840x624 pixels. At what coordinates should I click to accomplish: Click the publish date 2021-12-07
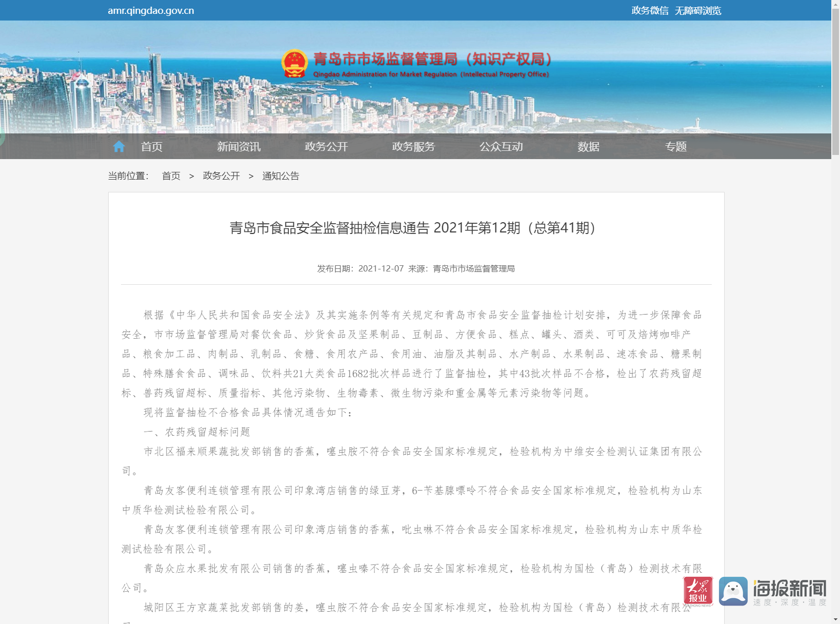381,269
